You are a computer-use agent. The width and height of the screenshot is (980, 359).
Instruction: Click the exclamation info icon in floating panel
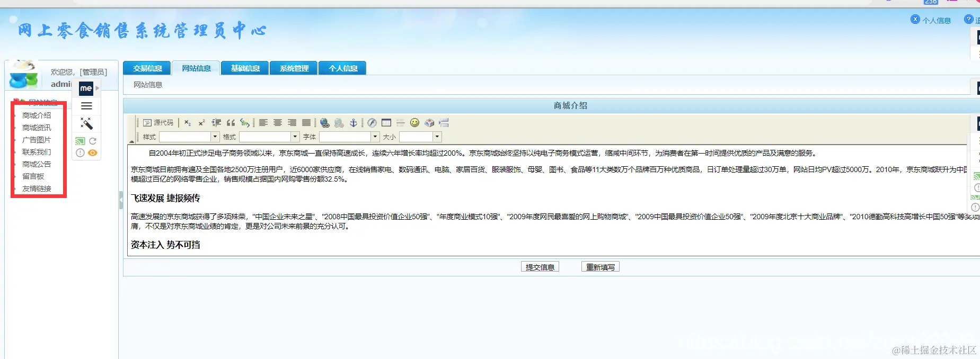pos(80,153)
